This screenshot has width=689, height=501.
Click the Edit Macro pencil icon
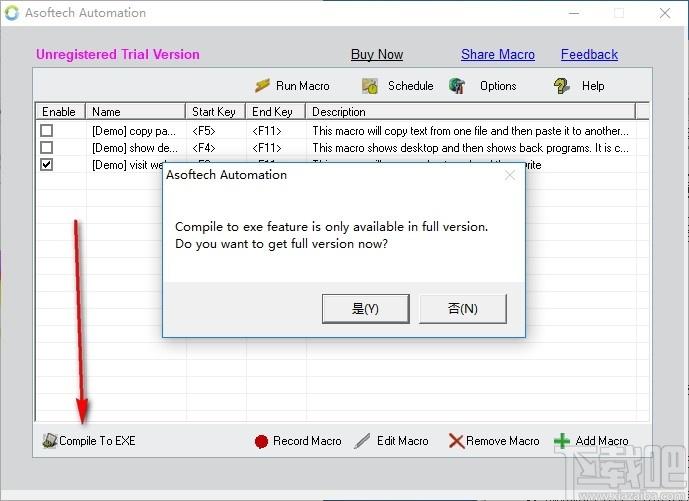[x=362, y=441]
